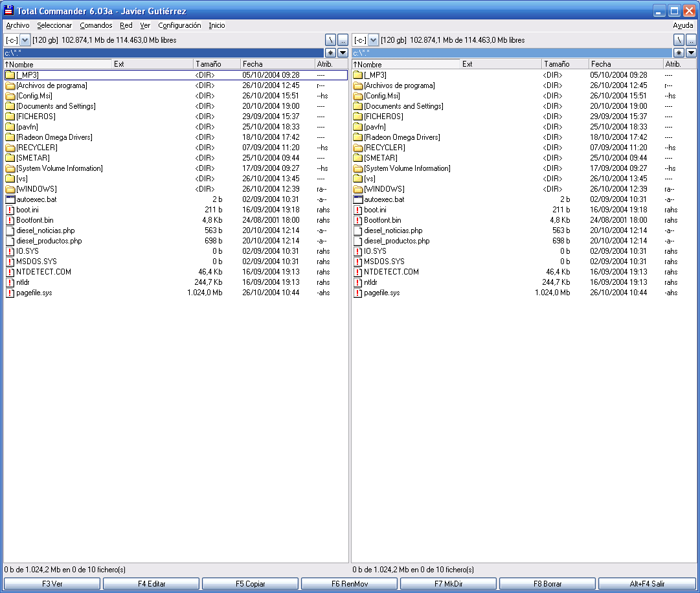Image resolution: width=700 pixels, height=593 pixels.
Task: Select [Documents and Settings] in left panel
Action: pos(56,106)
